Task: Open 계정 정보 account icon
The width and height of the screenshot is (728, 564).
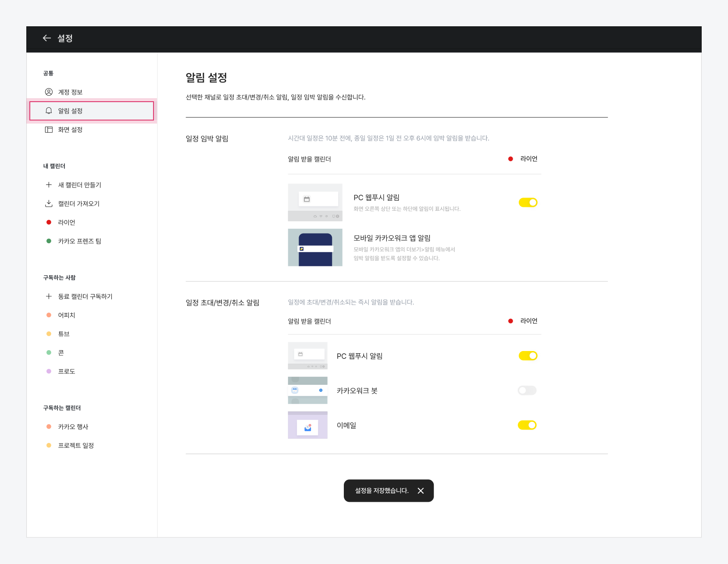Action: [49, 92]
